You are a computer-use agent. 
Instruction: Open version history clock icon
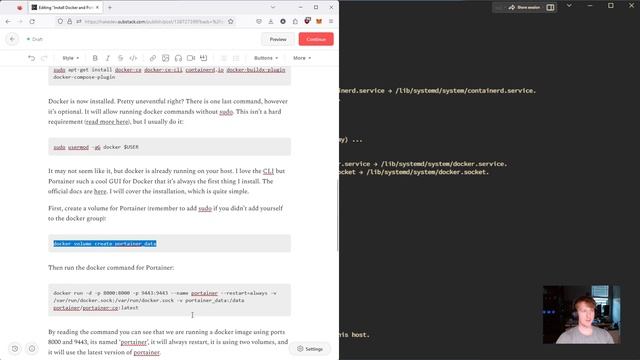15,349
